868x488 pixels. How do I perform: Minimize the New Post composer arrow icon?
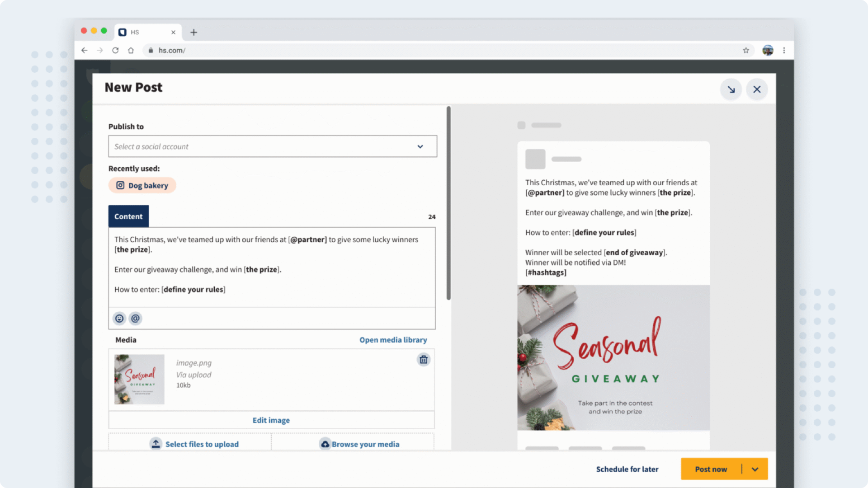click(x=731, y=89)
